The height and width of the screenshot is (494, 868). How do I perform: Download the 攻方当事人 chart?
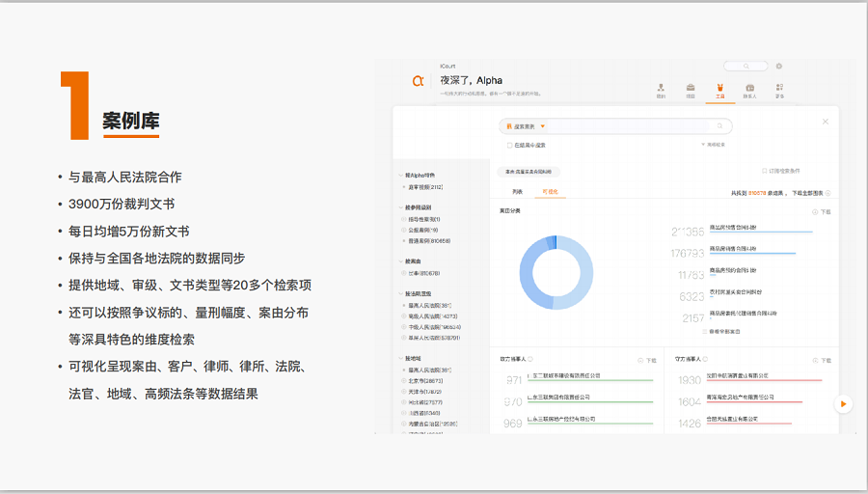647,361
